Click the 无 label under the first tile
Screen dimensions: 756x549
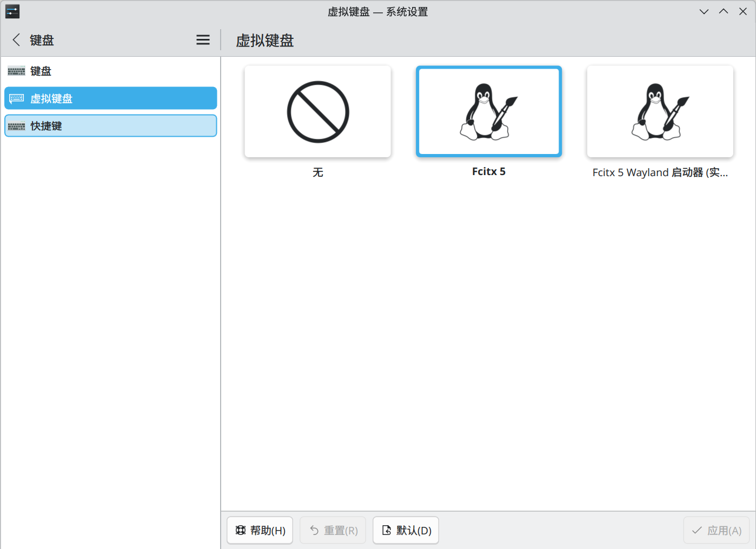[317, 172]
